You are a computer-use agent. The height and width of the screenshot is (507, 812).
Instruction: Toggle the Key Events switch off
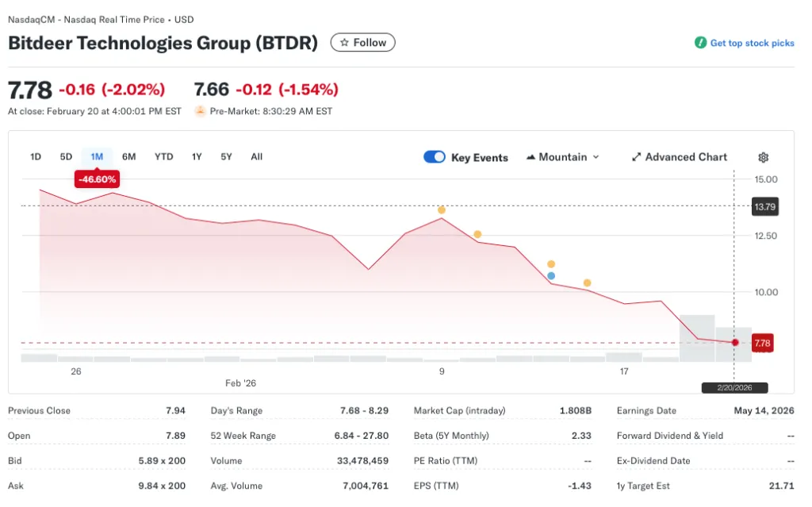(x=435, y=157)
